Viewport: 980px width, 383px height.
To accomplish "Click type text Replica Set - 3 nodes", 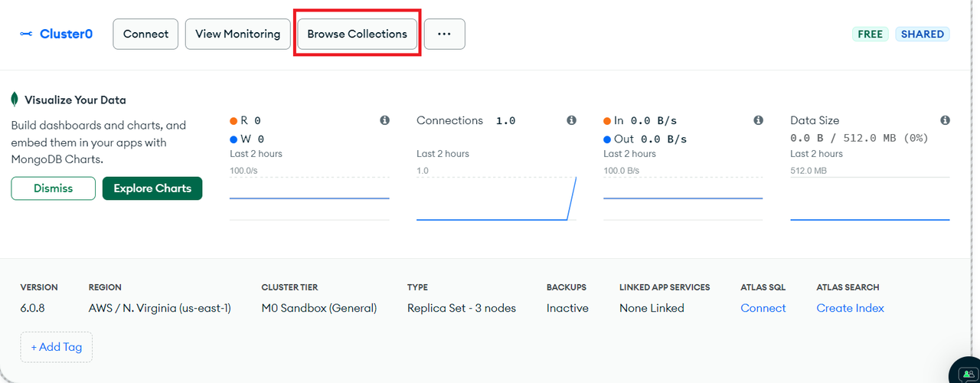I will pos(462,308).
